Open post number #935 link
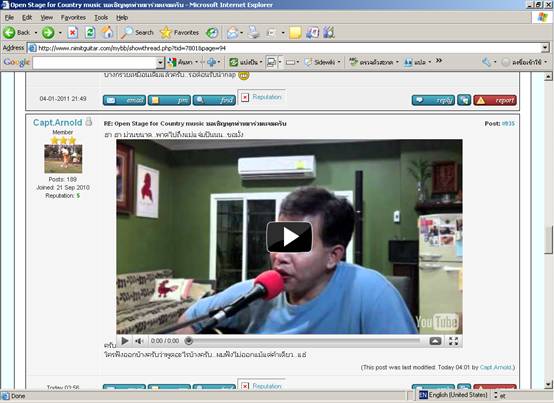 [x=508, y=123]
